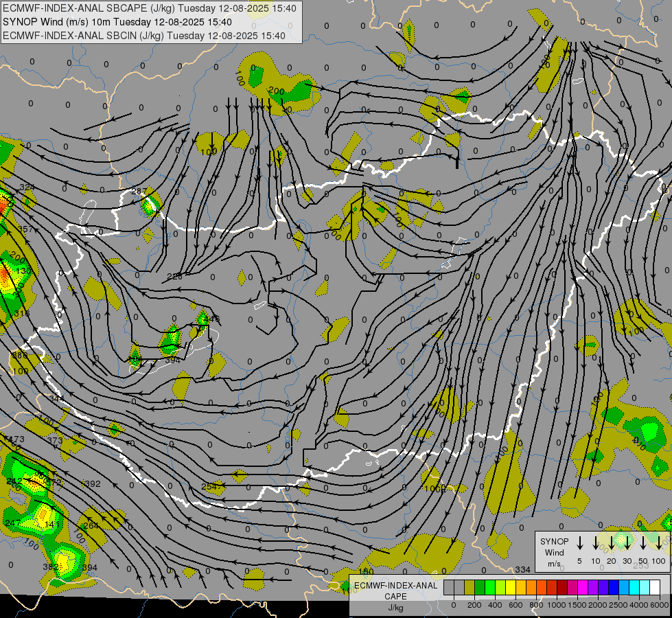The width and height of the screenshot is (672, 618).
Task: Click the 100 m/s arrow in SYNOP Wind legend
Action: [x=659, y=543]
